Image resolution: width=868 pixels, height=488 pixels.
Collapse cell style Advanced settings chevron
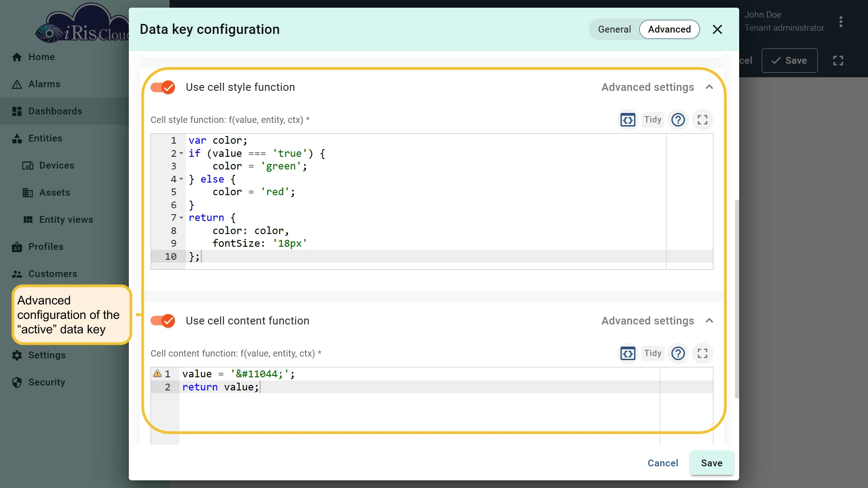coord(709,87)
